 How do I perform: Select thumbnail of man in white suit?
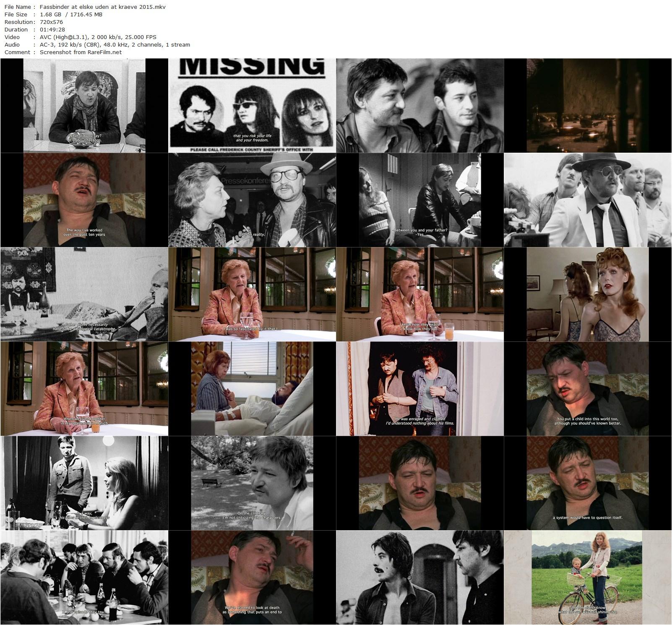pyautogui.click(x=588, y=200)
